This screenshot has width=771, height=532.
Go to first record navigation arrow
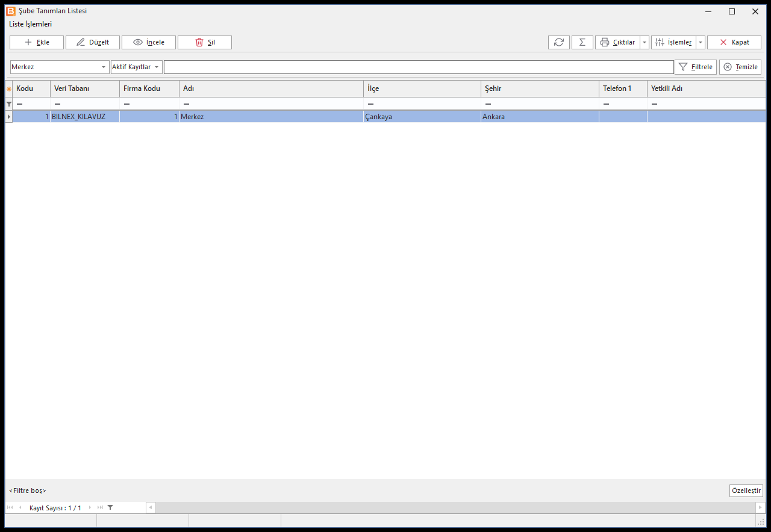tap(10, 508)
